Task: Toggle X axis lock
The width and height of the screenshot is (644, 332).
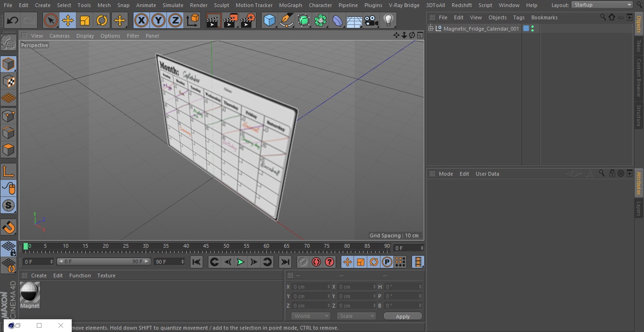Action: 141,20
